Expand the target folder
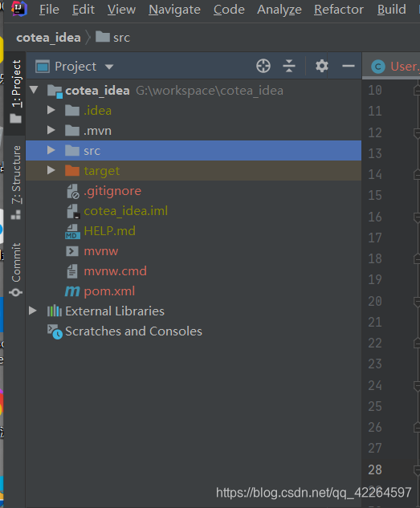Viewport: 420px width, 508px height. pyautogui.click(x=51, y=170)
